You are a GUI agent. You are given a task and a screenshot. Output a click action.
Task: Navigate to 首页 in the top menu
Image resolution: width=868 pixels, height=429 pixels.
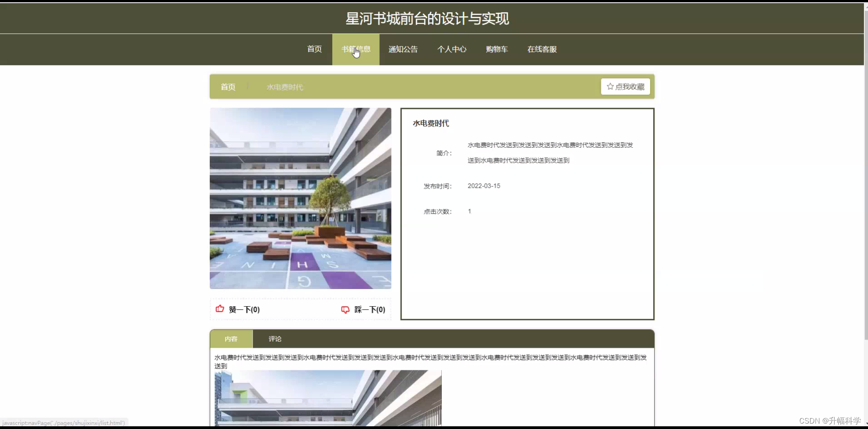(x=314, y=49)
